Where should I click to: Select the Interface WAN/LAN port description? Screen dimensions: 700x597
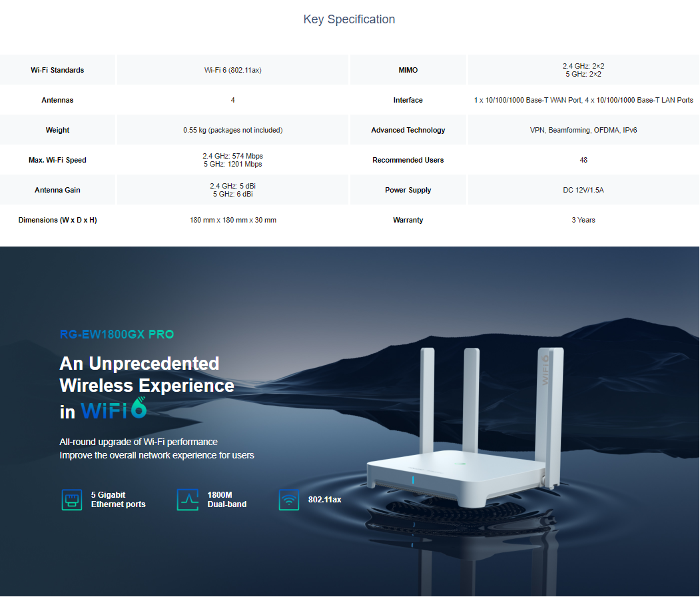[x=583, y=100]
